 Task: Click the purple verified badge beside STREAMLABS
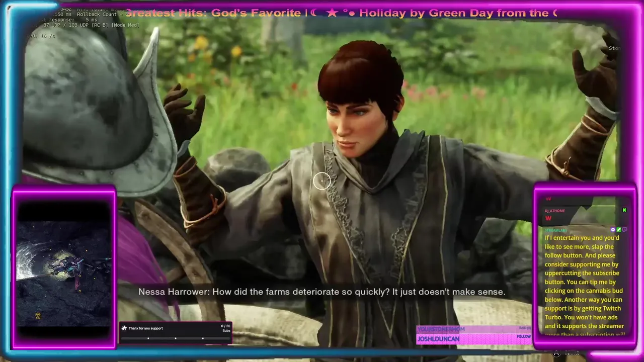pyautogui.click(x=613, y=230)
